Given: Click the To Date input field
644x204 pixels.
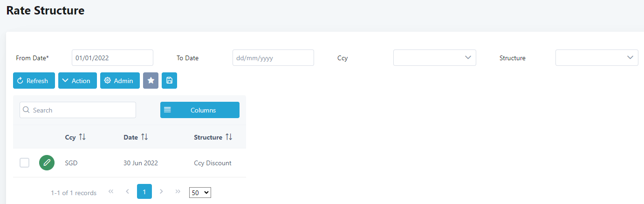Looking at the screenshot, I should pyautogui.click(x=273, y=58).
